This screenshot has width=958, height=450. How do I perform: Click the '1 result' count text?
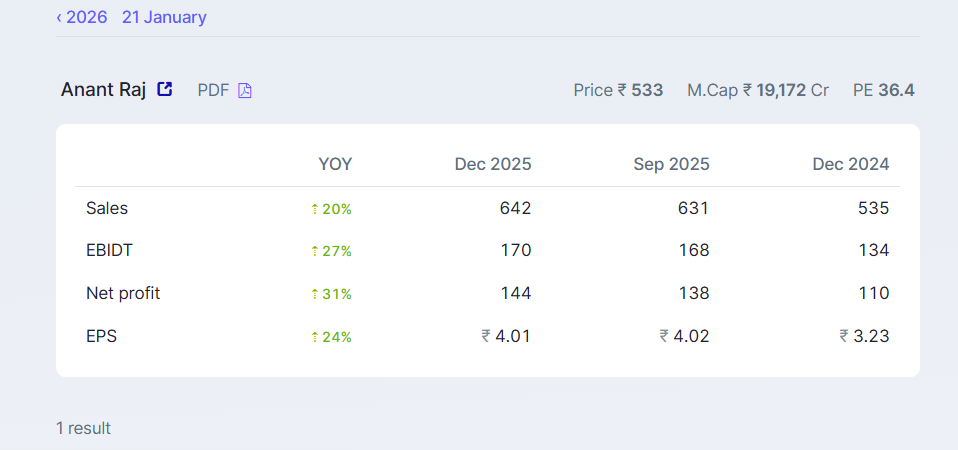[x=83, y=428]
